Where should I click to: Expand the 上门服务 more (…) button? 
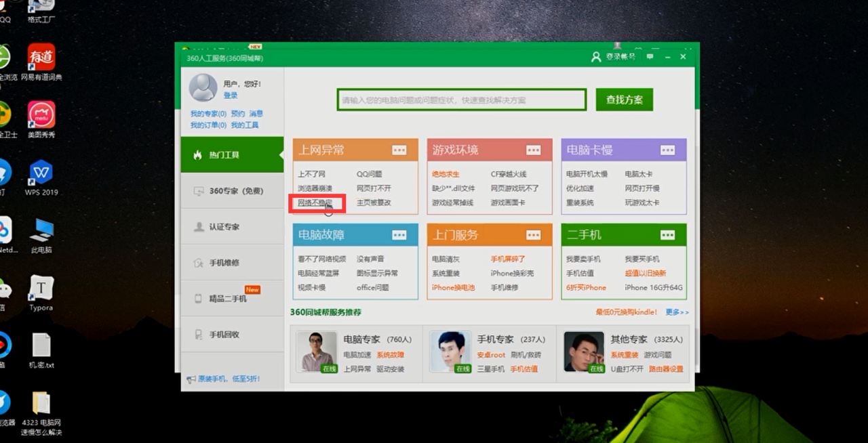tap(534, 235)
